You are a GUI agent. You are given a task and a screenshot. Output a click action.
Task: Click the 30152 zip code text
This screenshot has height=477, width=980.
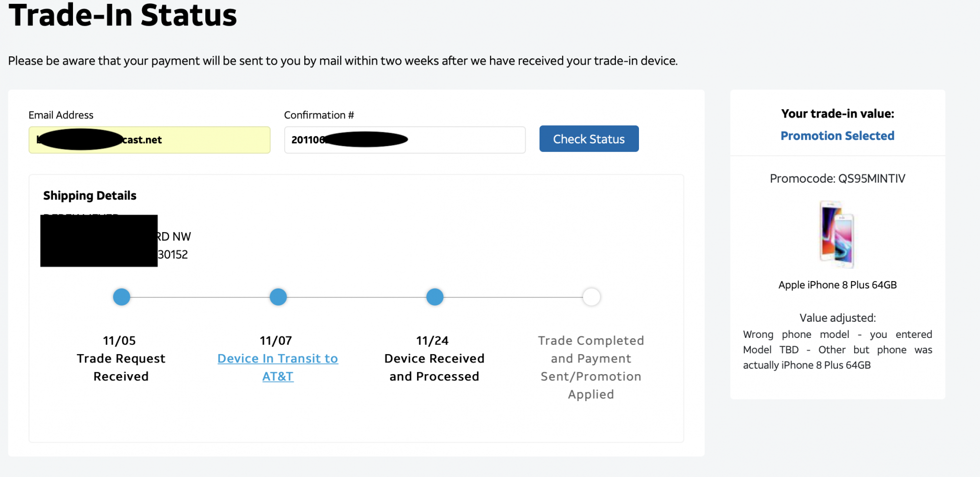(173, 255)
